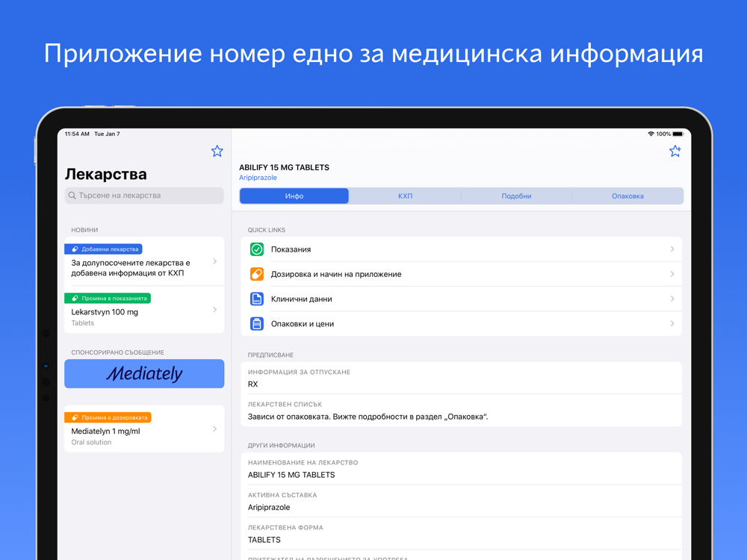The image size is (747, 560).
Task: Click the Промяна в показанията green badge
Action: (108, 299)
